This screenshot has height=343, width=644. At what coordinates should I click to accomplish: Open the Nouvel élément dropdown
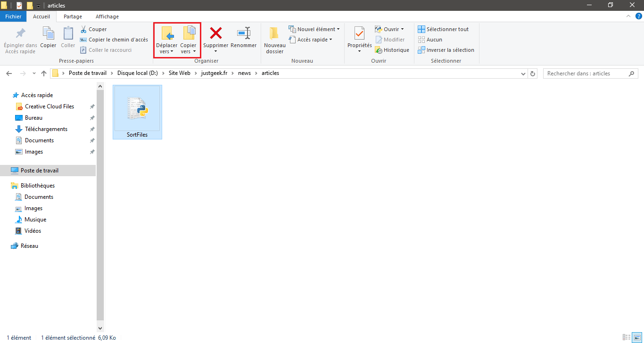click(x=314, y=29)
